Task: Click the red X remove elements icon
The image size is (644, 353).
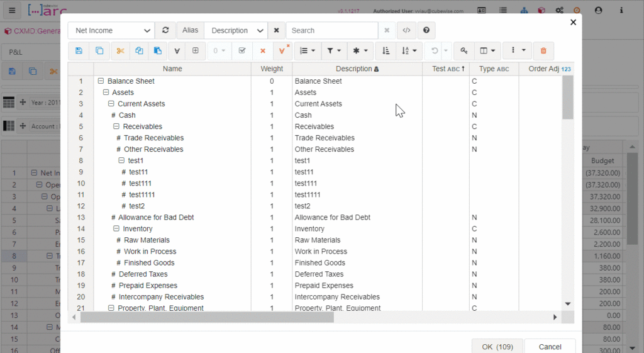Action: click(x=263, y=51)
